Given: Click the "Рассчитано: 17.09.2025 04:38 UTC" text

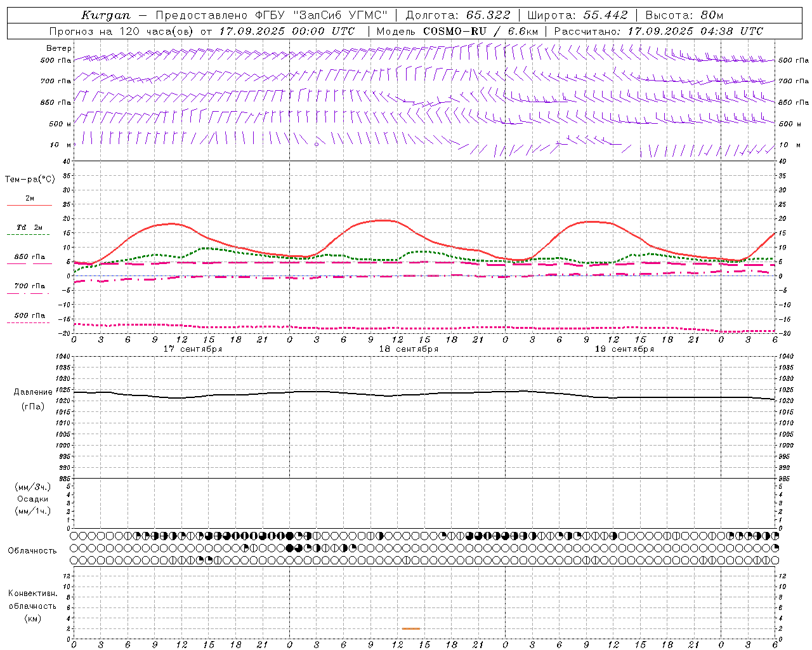Looking at the screenshot, I should pyautogui.click(x=658, y=31).
